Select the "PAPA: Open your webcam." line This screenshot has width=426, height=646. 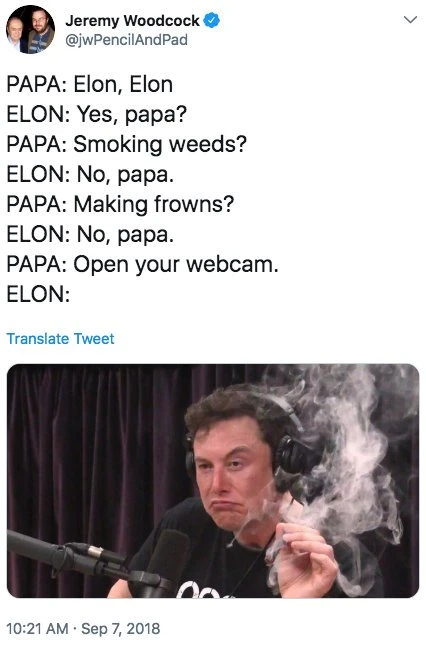coord(143,264)
